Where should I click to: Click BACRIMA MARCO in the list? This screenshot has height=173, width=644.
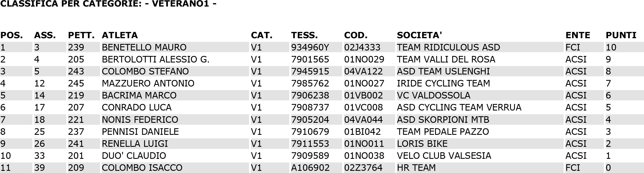[139, 95]
